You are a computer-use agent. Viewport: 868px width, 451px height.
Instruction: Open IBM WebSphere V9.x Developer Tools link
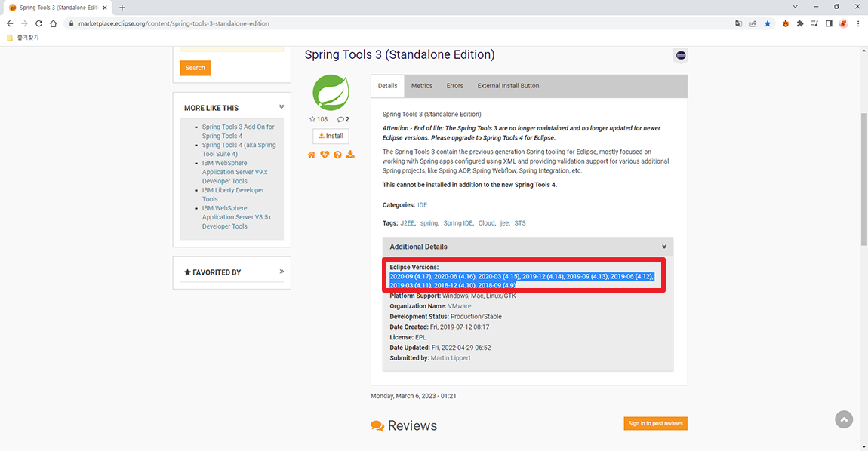pyautogui.click(x=235, y=172)
